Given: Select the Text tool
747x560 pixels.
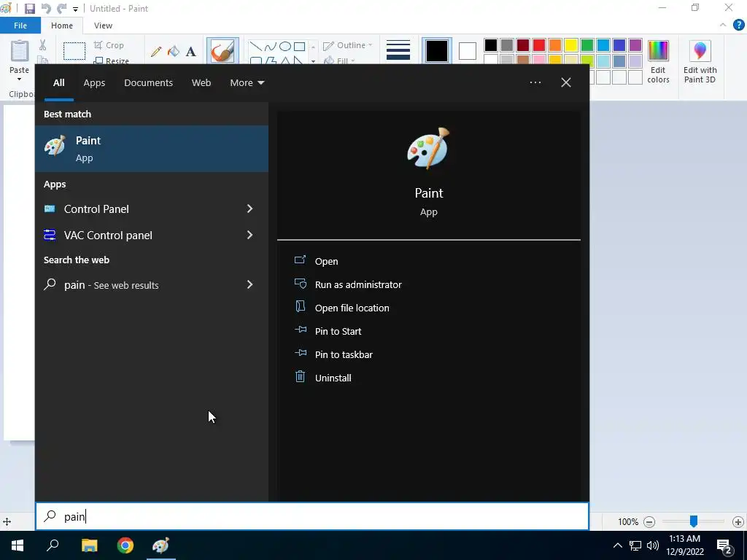Looking at the screenshot, I should pyautogui.click(x=190, y=52).
